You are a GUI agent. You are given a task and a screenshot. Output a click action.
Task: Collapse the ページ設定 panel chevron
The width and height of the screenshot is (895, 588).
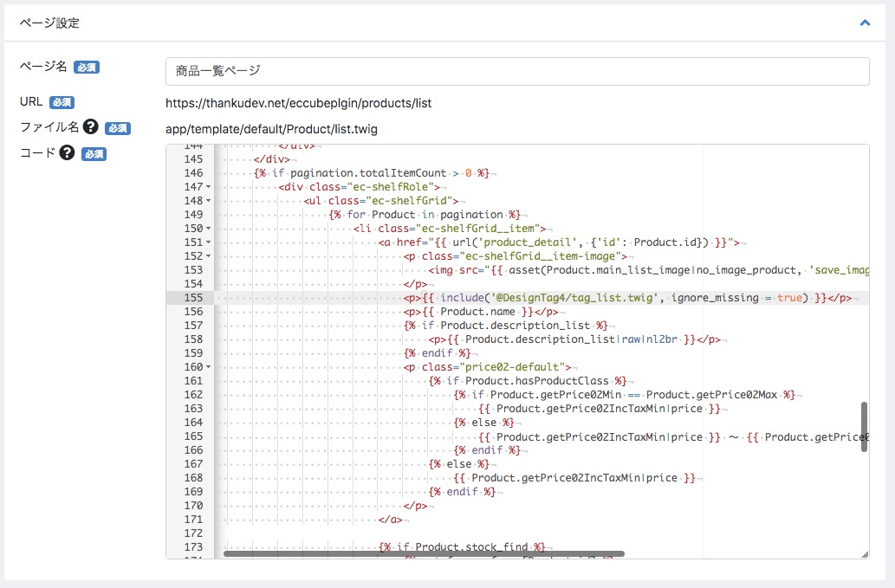(864, 23)
